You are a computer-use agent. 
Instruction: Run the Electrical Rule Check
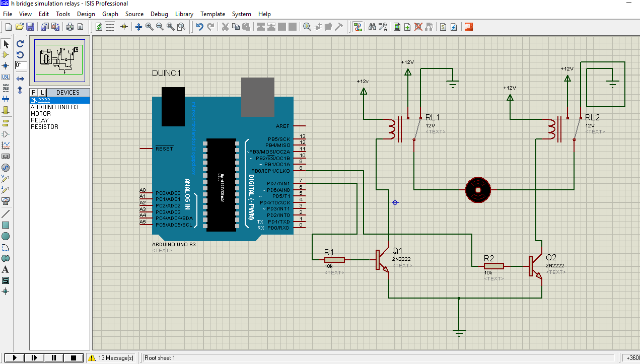click(454, 27)
